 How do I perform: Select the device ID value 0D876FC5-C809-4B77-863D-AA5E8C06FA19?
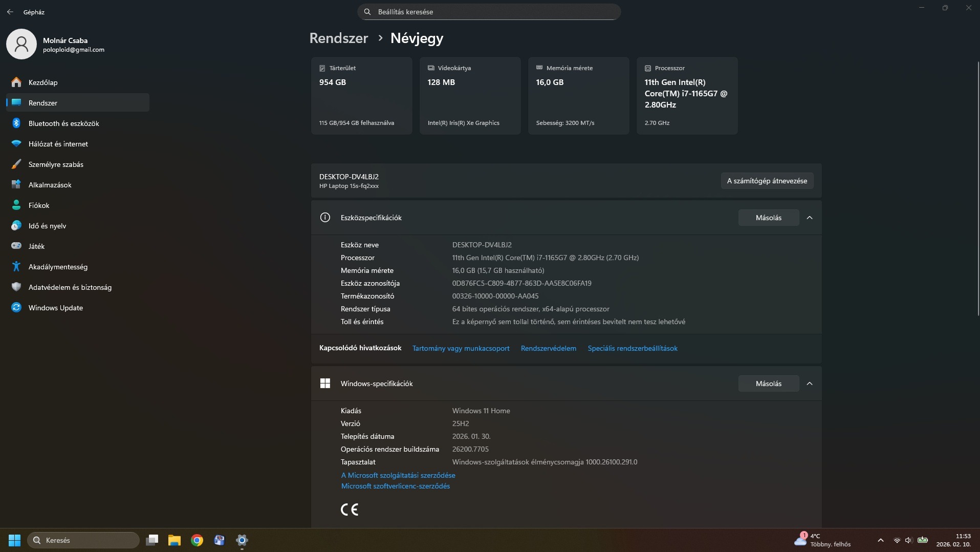coord(521,283)
